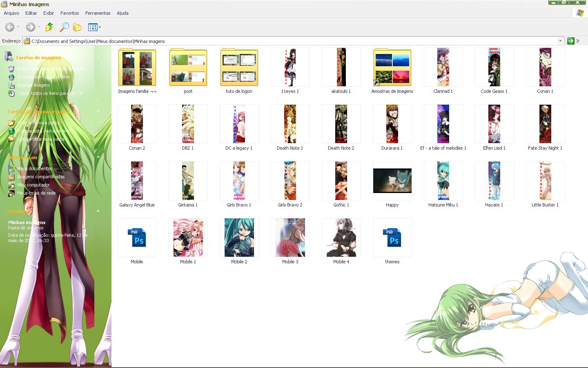The image size is (588, 368).
Task: Open the Search magnifier tool
Action: click(x=64, y=27)
